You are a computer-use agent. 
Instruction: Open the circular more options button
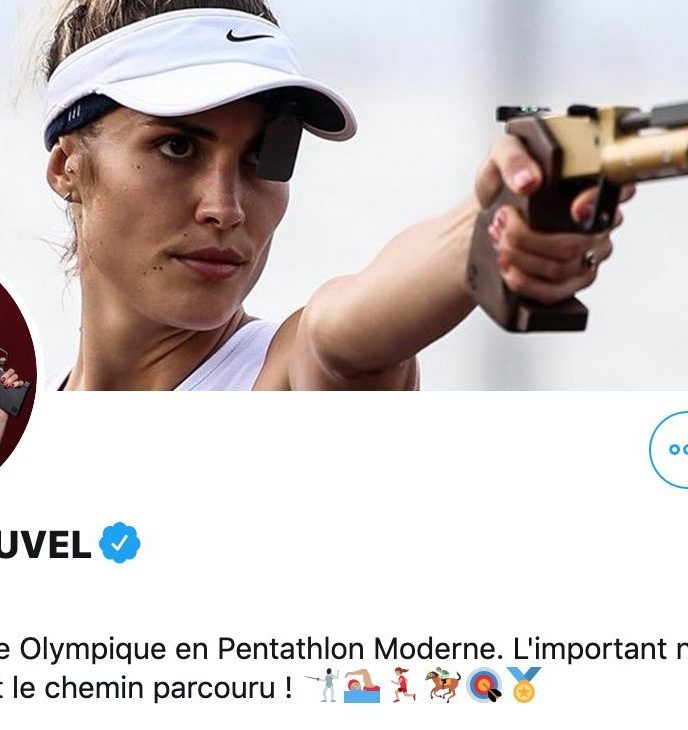(x=669, y=450)
